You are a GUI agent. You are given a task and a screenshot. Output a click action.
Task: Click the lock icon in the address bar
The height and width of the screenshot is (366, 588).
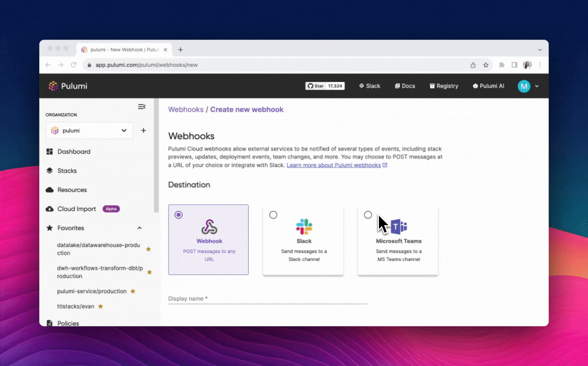[89, 65]
